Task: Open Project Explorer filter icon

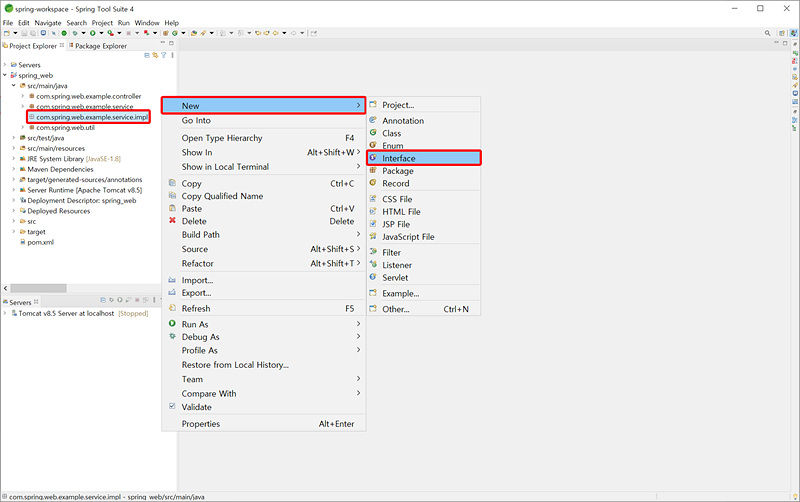Action: (163, 55)
